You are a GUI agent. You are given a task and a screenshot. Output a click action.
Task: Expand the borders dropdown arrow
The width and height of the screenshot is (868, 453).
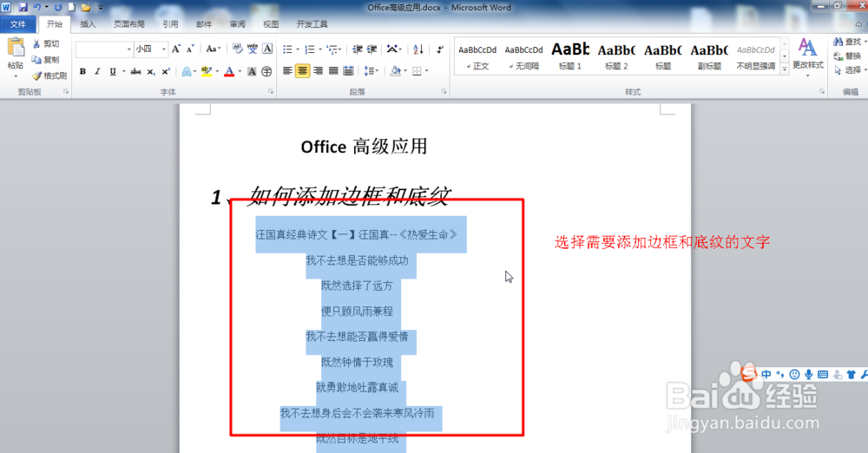pyautogui.click(x=427, y=71)
